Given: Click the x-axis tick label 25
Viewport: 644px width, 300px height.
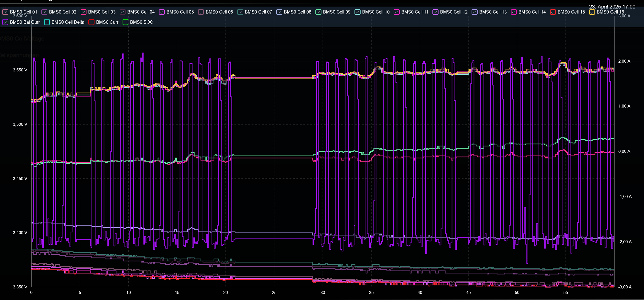Looking at the screenshot, I should click(274, 293).
